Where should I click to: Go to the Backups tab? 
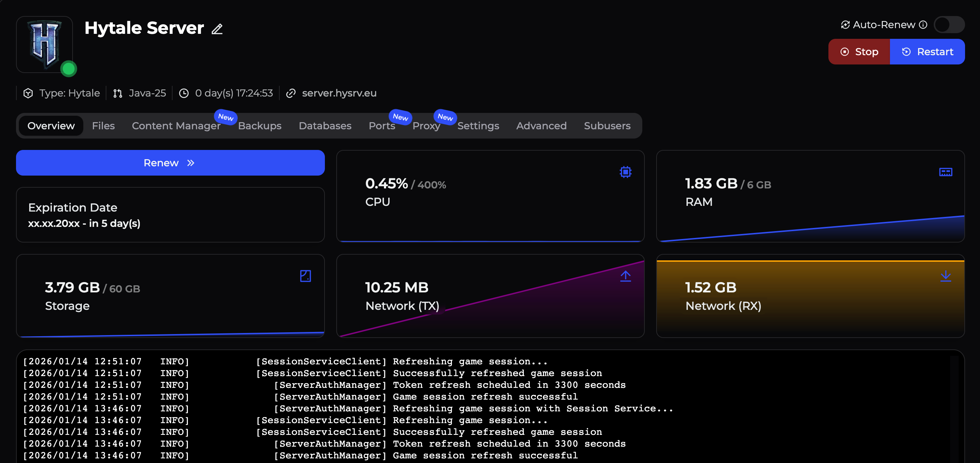click(259, 126)
